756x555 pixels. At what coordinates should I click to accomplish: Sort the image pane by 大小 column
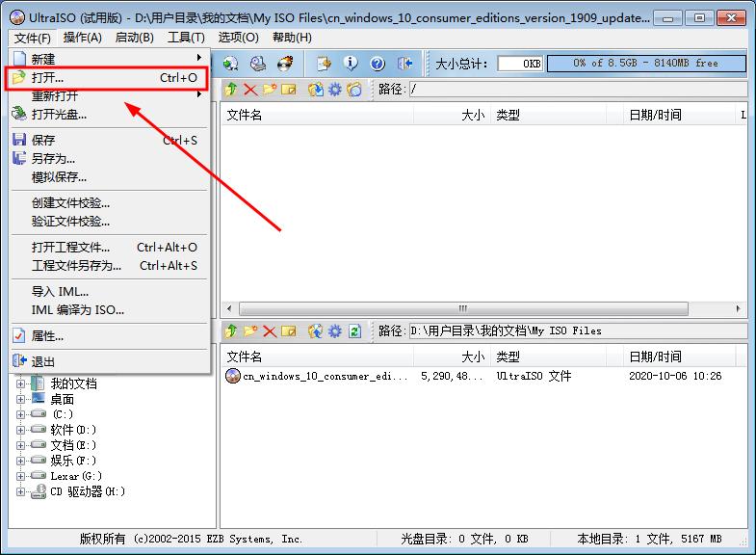click(x=452, y=115)
